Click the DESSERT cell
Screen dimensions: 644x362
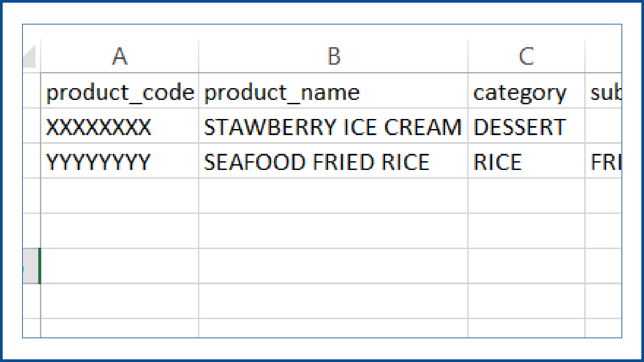click(526, 127)
